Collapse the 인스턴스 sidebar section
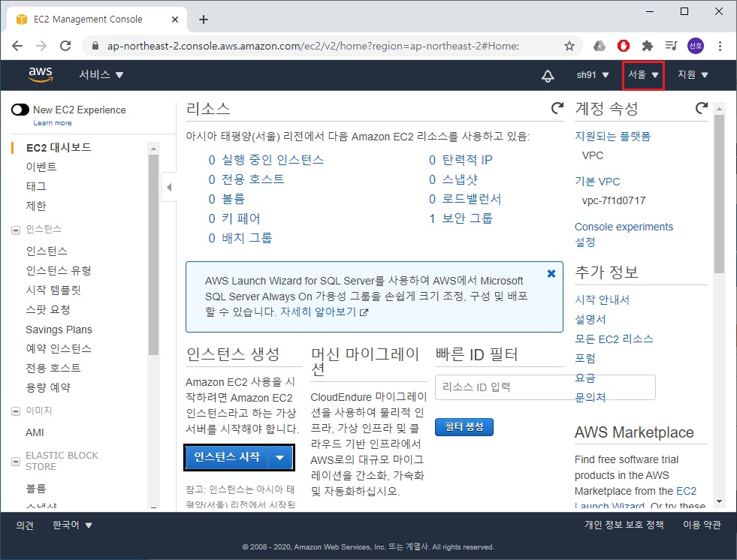The width and height of the screenshot is (737, 560). [16, 230]
